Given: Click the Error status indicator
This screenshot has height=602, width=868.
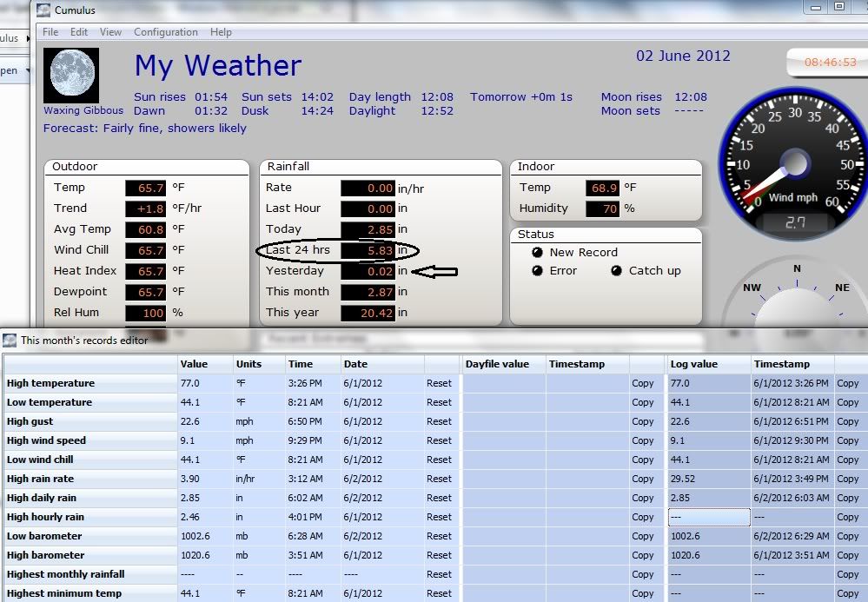Looking at the screenshot, I should pos(537,271).
